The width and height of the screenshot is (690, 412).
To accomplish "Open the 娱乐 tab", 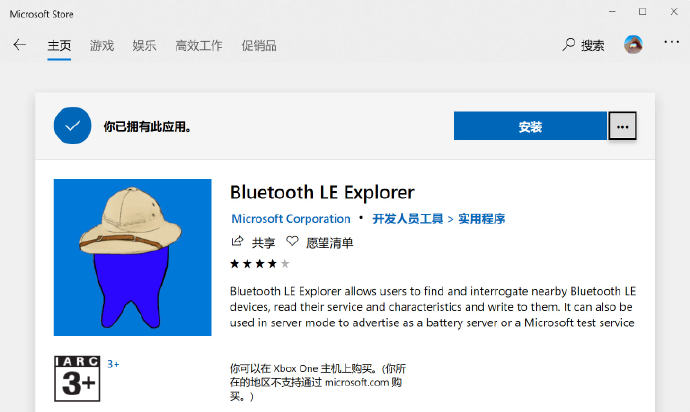I will pos(144,45).
